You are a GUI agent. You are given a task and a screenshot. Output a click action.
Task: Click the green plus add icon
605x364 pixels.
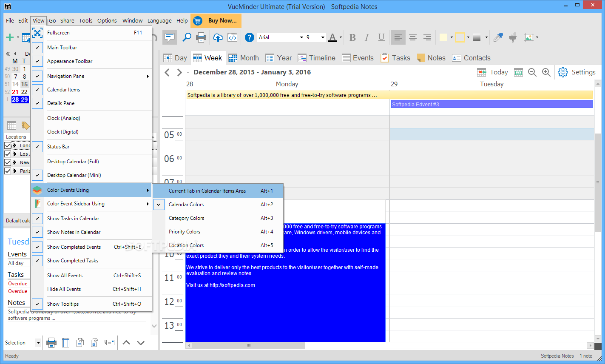pyautogui.click(x=10, y=37)
